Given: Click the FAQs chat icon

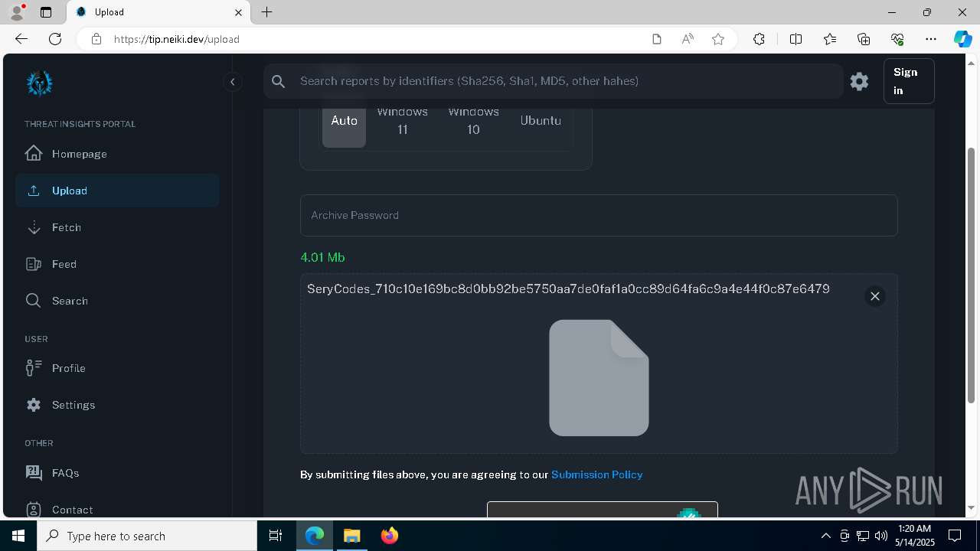Looking at the screenshot, I should pos(34,473).
